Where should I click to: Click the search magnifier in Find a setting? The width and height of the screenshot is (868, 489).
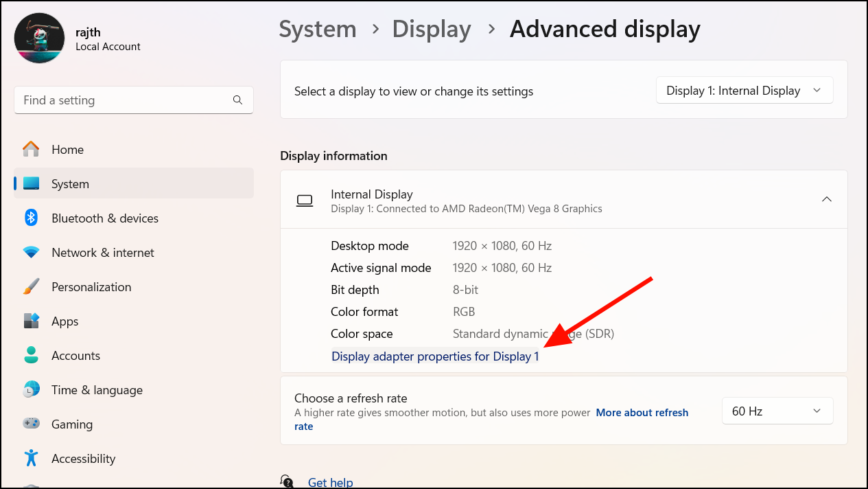click(237, 100)
